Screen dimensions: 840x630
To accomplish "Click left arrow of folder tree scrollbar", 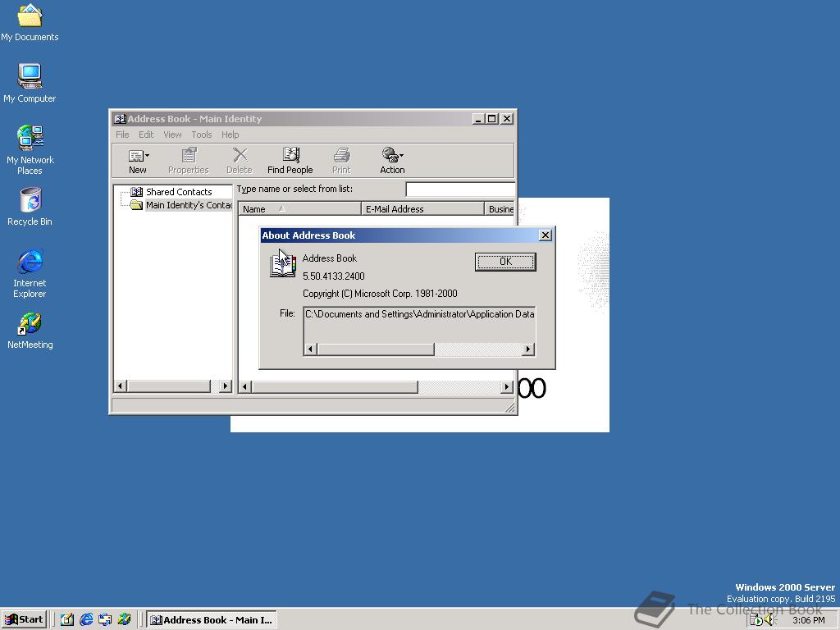I will (x=120, y=386).
